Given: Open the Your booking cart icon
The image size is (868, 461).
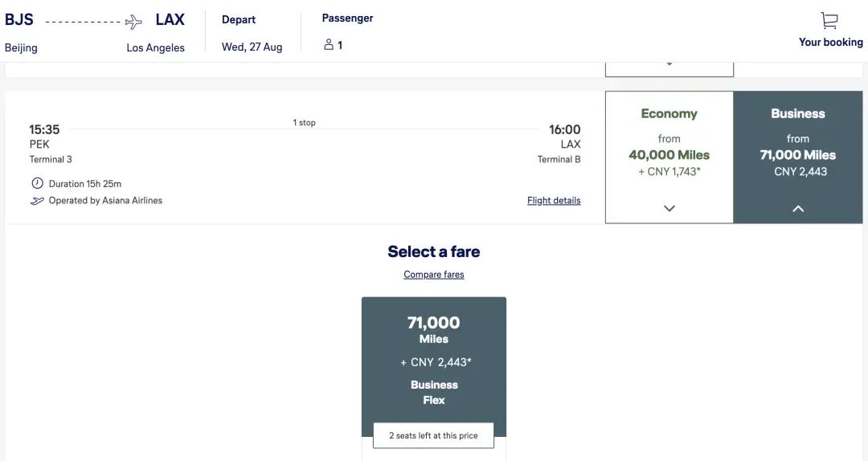Looking at the screenshot, I should pos(829,20).
